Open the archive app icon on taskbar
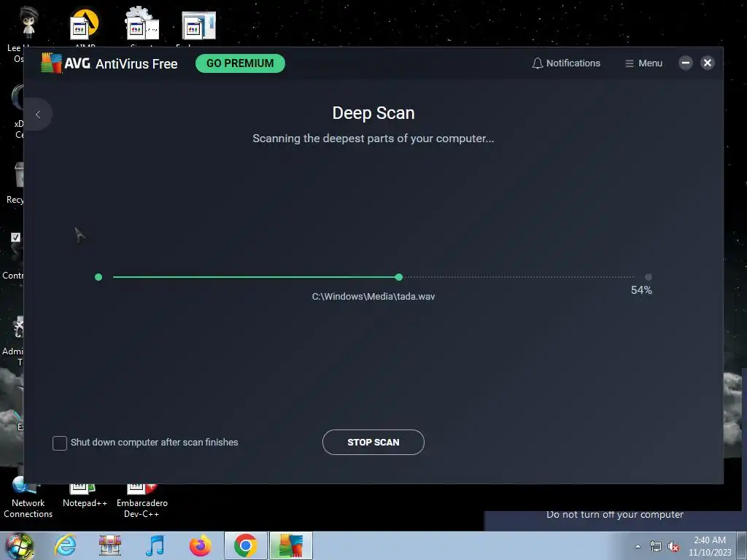This screenshot has width=747, height=560. (110, 545)
